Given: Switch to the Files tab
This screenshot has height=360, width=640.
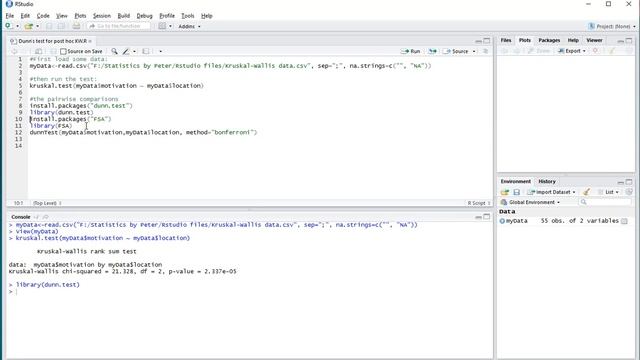Looking at the screenshot, I should [x=506, y=40].
